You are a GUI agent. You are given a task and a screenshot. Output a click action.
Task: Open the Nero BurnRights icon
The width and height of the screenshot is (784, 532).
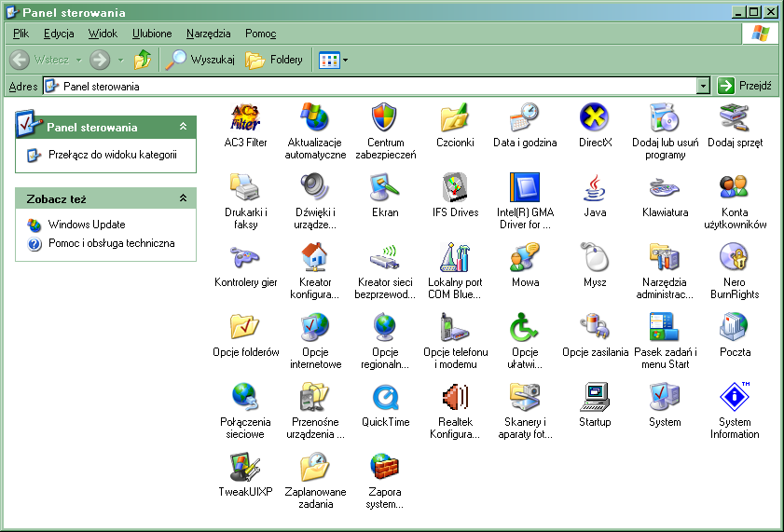pos(735,258)
